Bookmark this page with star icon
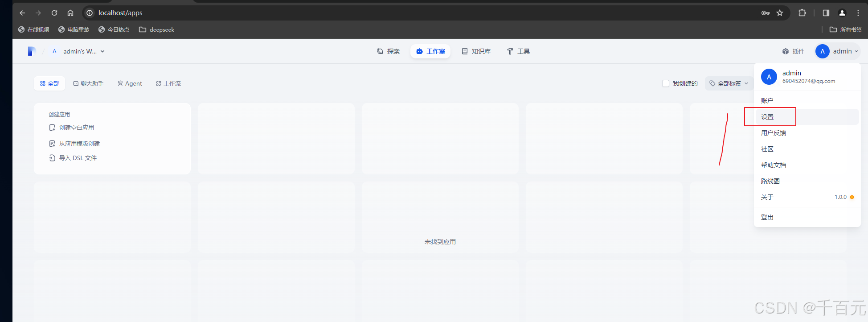868x322 pixels. (x=780, y=13)
